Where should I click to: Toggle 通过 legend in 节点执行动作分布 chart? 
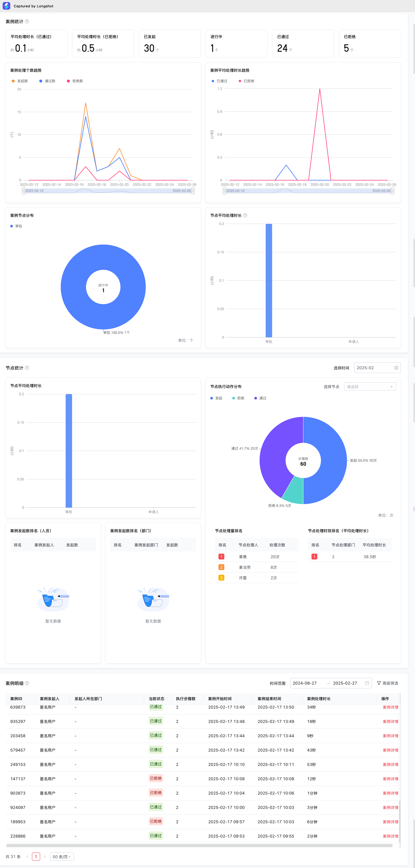260,398
